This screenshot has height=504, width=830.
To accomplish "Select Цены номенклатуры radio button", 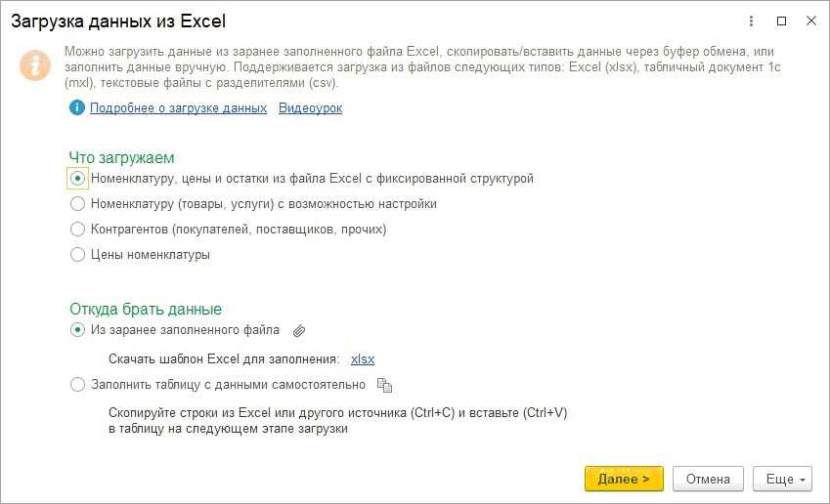I will (78, 255).
